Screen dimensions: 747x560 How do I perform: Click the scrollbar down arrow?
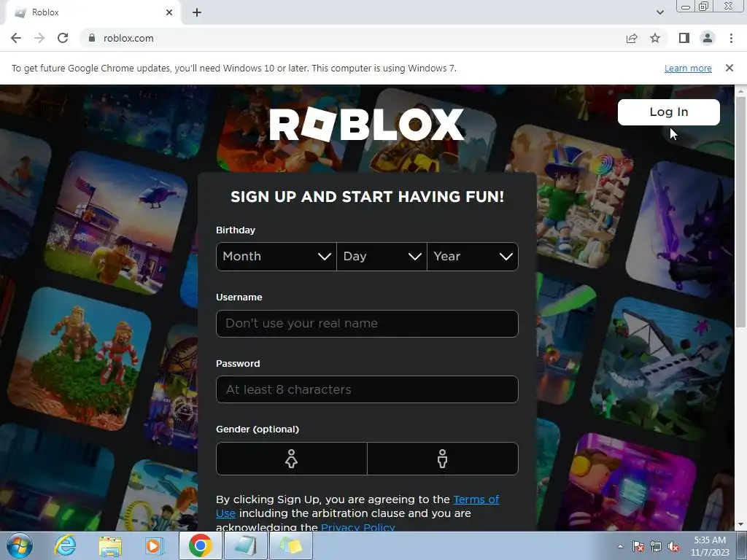(x=740, y=525)
